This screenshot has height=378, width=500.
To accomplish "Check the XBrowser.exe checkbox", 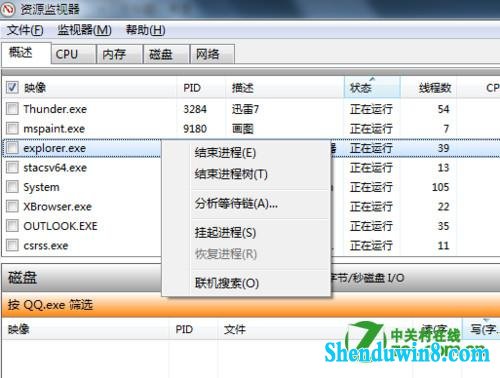I will point(12,207).
